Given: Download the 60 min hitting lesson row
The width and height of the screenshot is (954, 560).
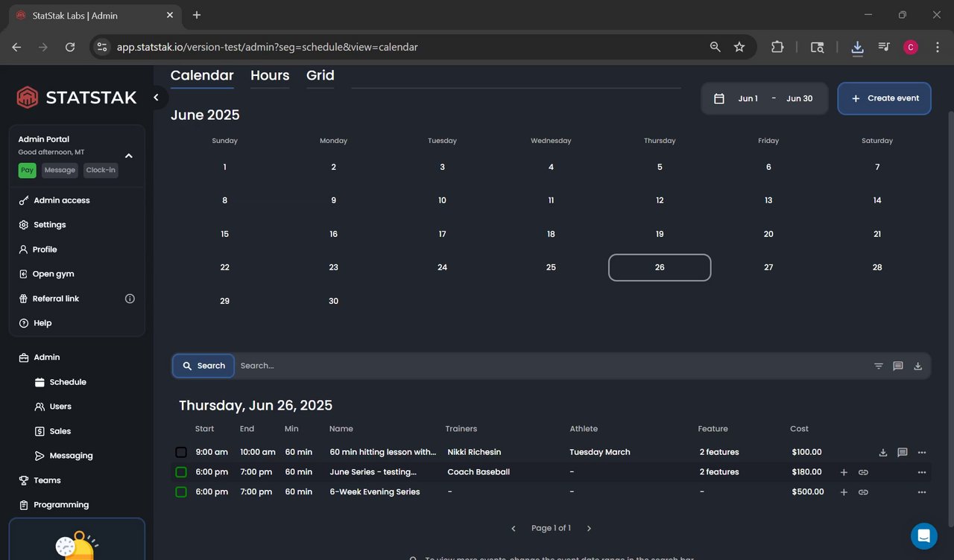Looking at the screenshot, I should [883, 452].
